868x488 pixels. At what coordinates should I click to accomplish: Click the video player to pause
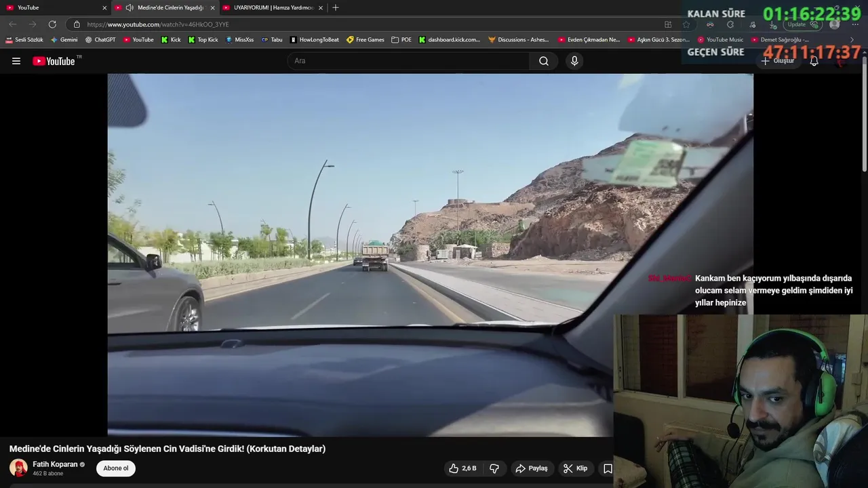[430, 255]
